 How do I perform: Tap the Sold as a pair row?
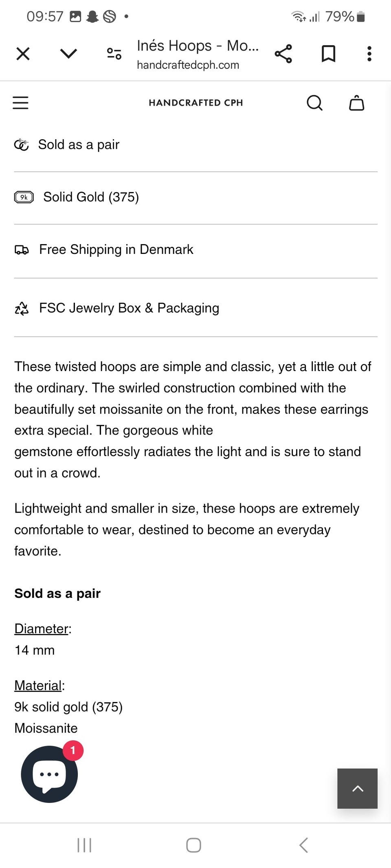[x=79, y=145]
